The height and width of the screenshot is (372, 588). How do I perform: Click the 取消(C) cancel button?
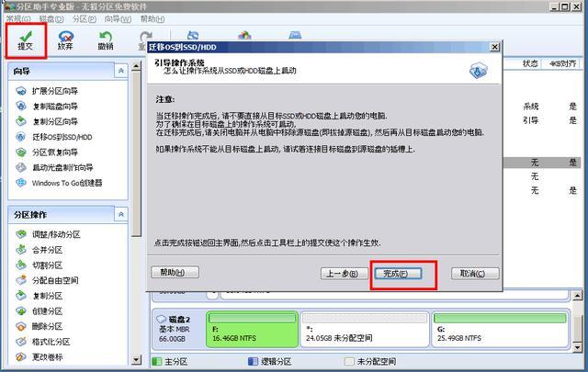(475, 273)
